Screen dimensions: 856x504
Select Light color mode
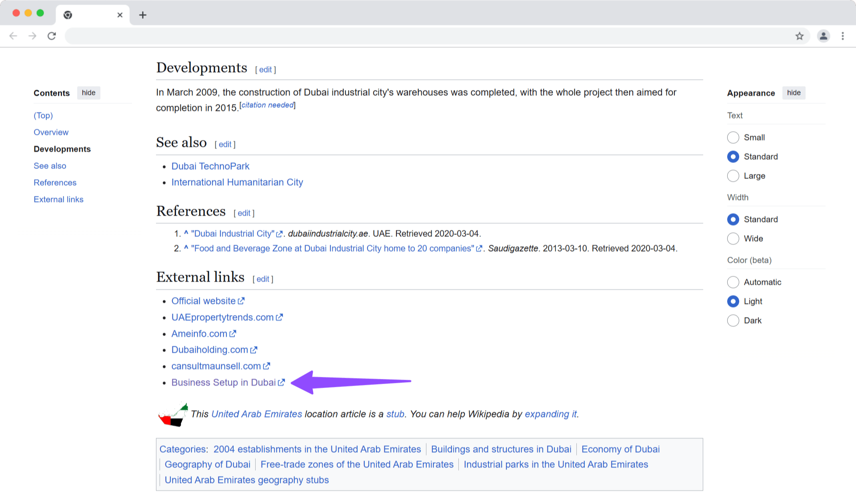click(x=733, y=301)
